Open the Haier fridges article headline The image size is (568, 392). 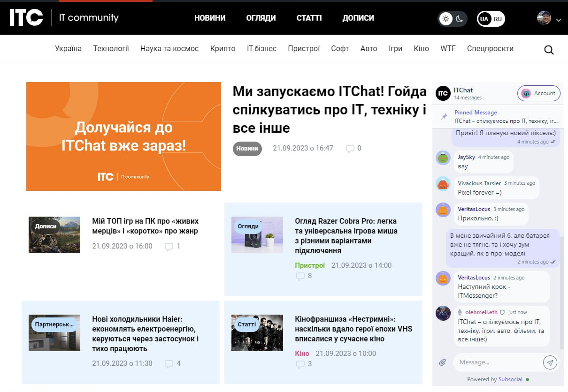pyautogui.click(x=146, y=334)
